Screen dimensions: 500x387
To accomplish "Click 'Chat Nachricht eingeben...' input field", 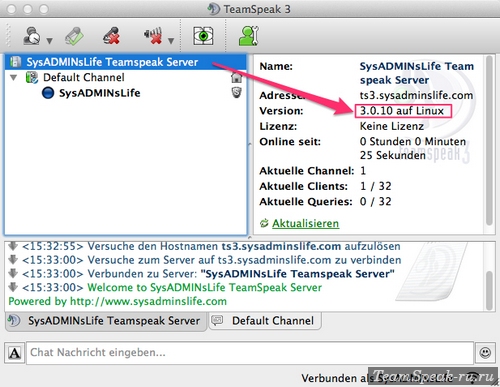I will click(x=250, y=352).
